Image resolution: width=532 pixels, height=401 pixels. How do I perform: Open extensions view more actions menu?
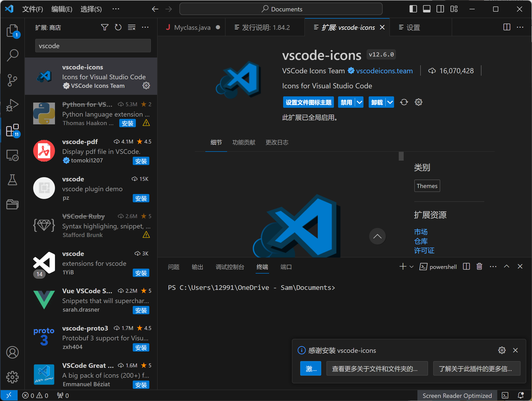[145, 27]
